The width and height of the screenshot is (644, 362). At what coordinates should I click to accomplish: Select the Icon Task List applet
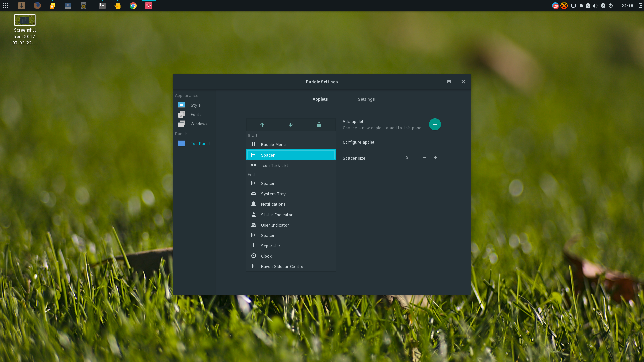click(x=291, y=165)
